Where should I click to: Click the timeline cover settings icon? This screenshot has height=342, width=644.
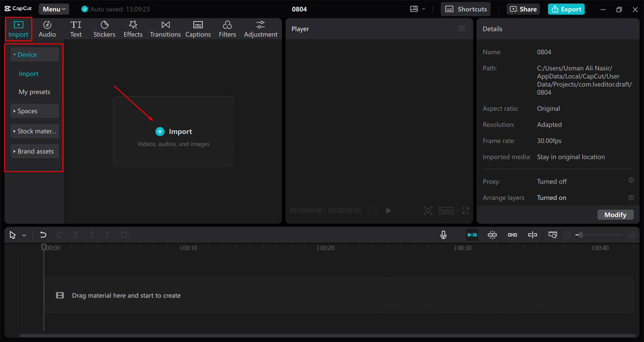(x=553, y=235)
